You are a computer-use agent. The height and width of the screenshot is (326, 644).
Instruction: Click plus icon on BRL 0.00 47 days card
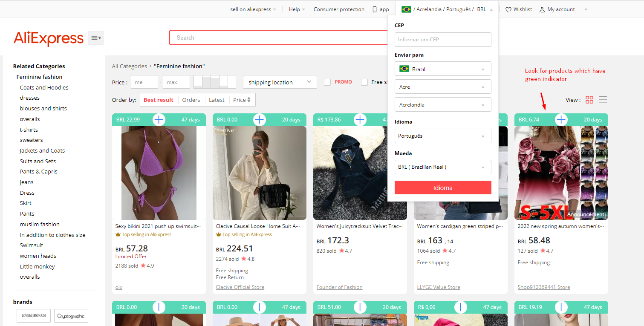260,307
